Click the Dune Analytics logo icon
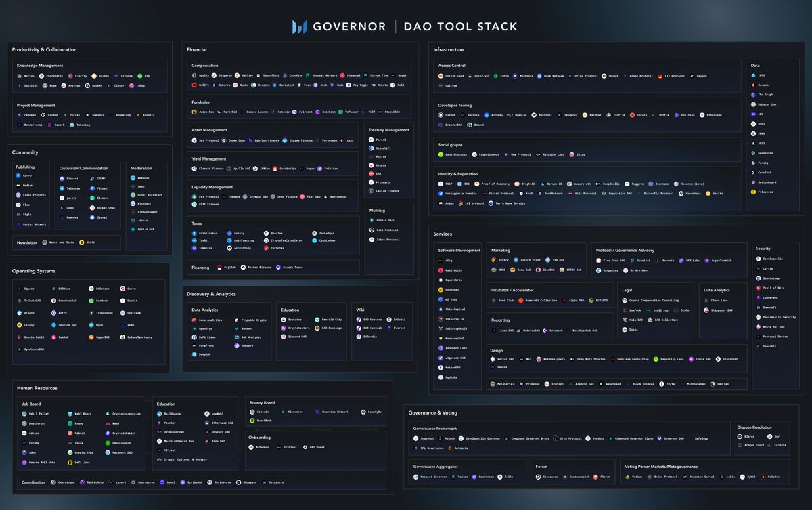This screenshot has height=510, width=812. click(x=194, y=320)
